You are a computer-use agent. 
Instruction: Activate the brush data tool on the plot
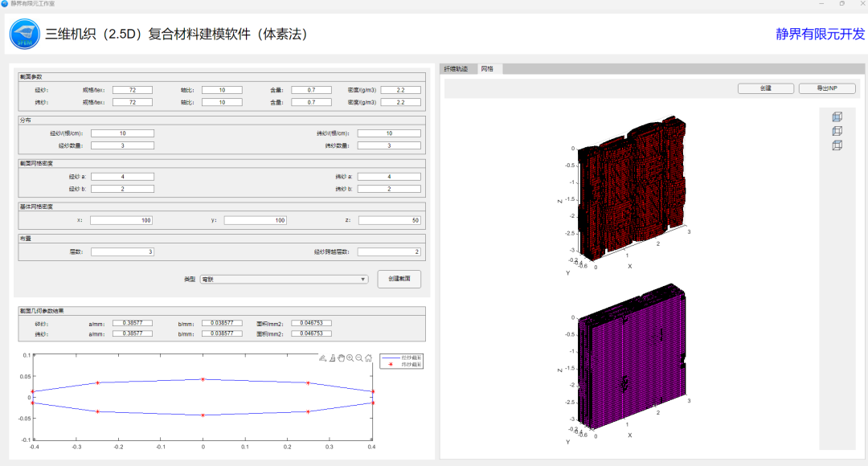pos(323,358)
